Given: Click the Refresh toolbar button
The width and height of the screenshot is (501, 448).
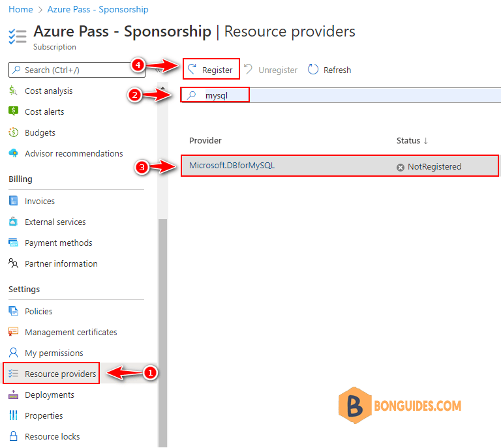Looking at the screenshot, I should click(x=329, y=70).
